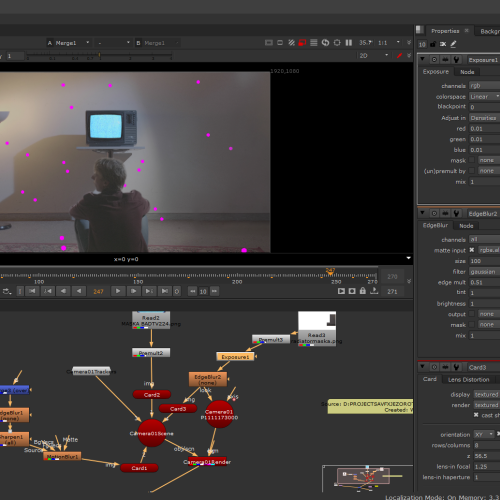This screenshot has height=500, width=500.
Task: Clear all property panels icon
Action: coord(443,44)
